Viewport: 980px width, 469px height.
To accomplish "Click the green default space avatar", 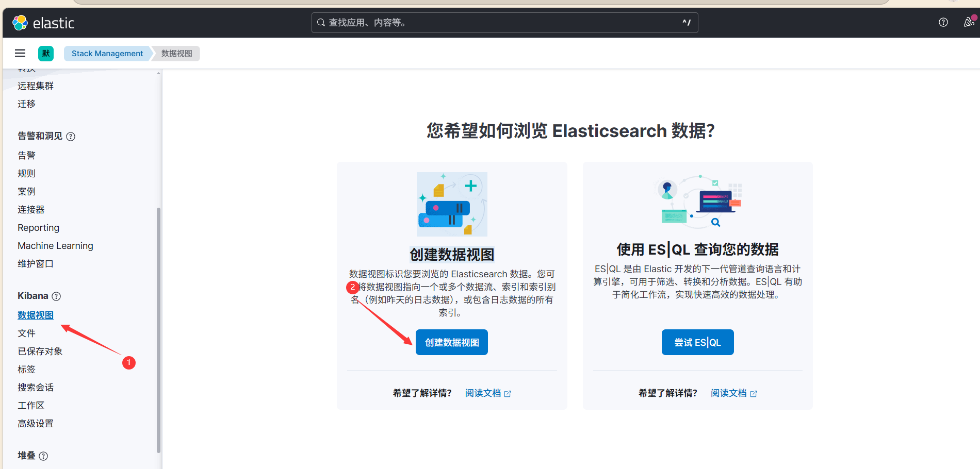I will click(46, 53).
